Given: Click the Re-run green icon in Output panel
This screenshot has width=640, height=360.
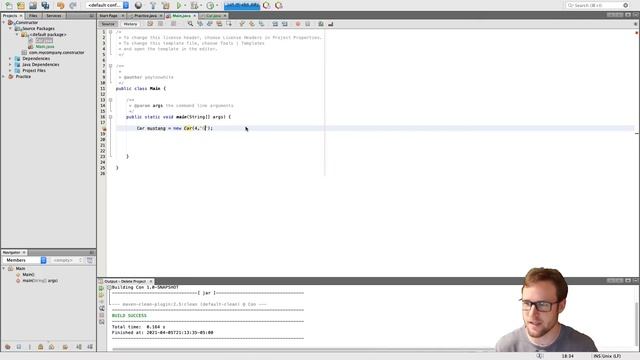Looking at the screenshot, I should point(102,288).
